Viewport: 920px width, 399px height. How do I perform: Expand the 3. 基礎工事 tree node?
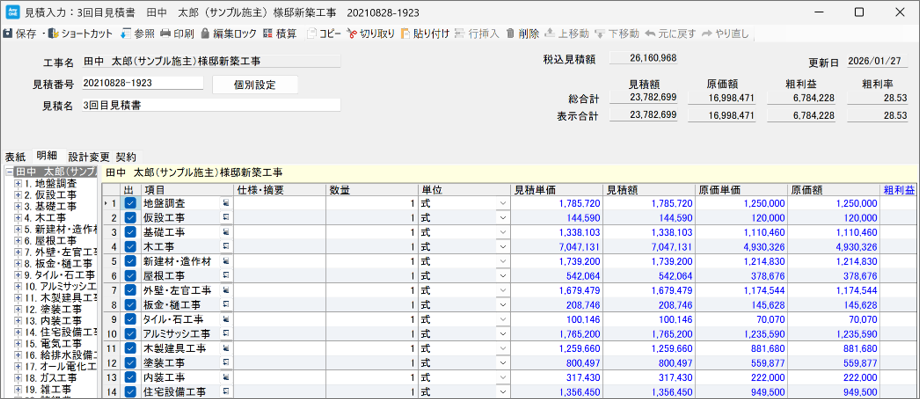[18, 207]
